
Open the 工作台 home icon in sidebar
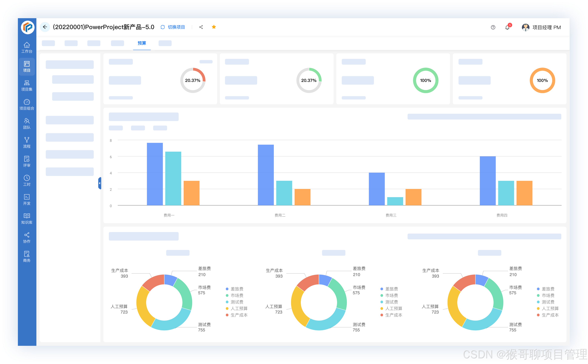pos(27,47)
